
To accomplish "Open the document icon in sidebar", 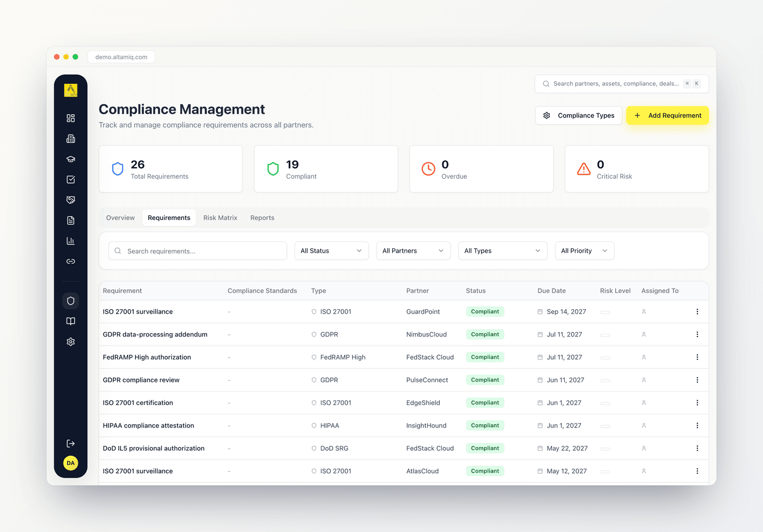I will [x=70, y=221].
